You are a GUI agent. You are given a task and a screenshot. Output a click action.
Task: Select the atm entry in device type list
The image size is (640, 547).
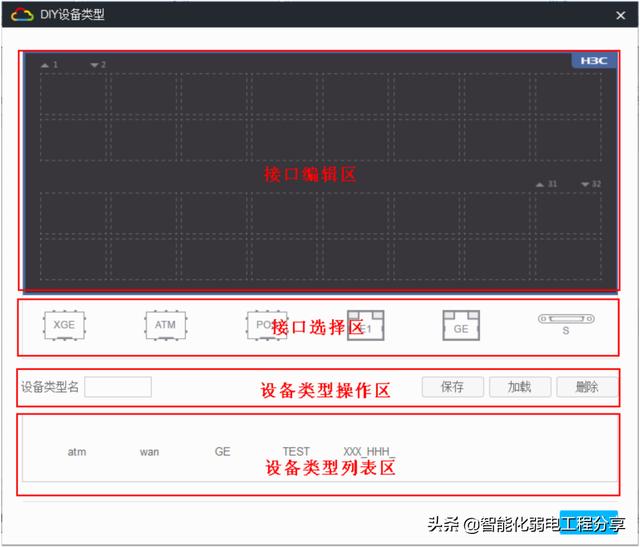click(77, 452)
